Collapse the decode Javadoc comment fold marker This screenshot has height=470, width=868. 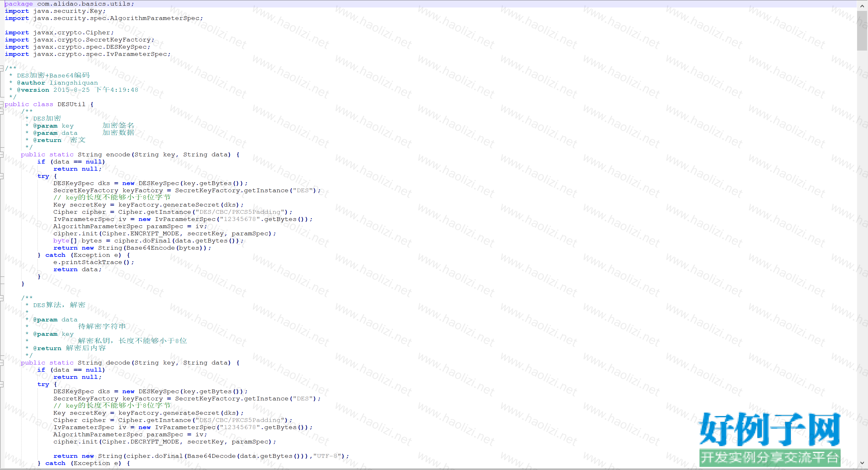click(2, 298)
